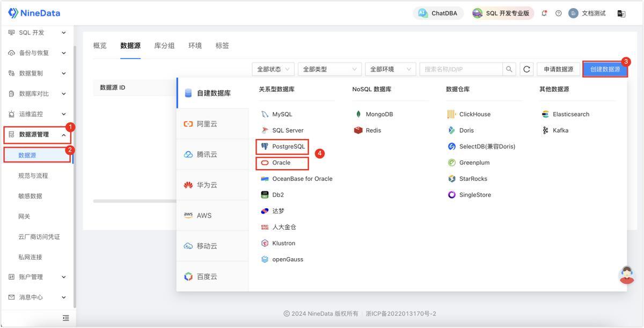Choose 人大金仓 database type

pyautogui.click(x=279, y=227)
